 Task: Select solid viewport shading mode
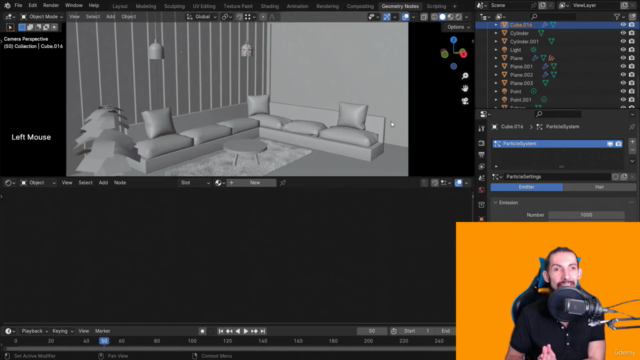point(442,17)
